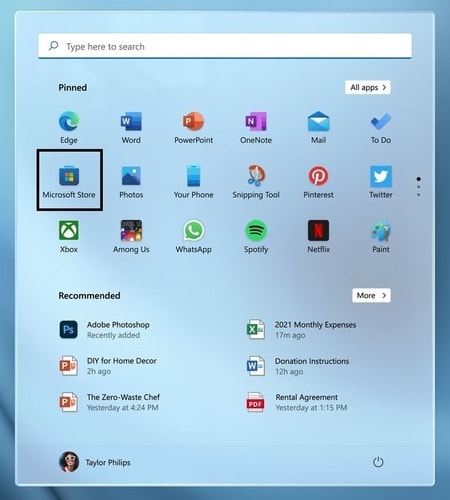Launch WhatsApp from pinned apps
450x500 pixels.
click(x=193, y=237)
